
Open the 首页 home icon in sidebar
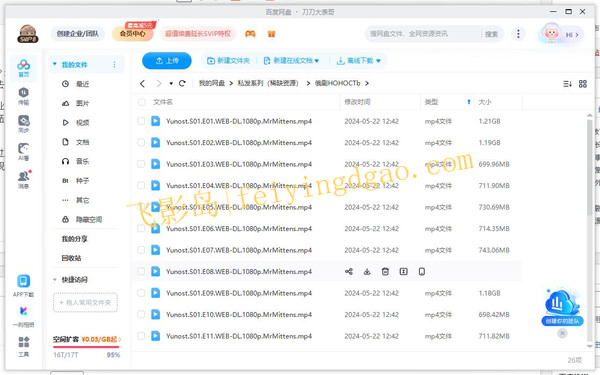pos(23,68)
